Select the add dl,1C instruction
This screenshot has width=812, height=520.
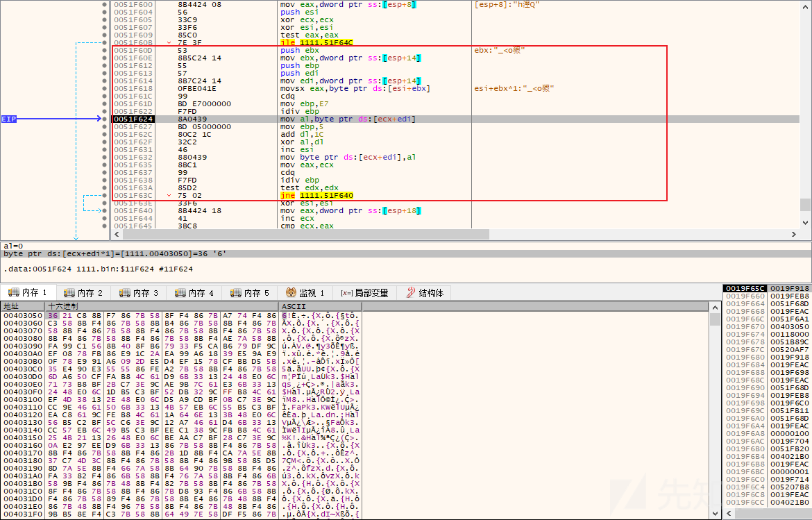(x=303, y=134)
